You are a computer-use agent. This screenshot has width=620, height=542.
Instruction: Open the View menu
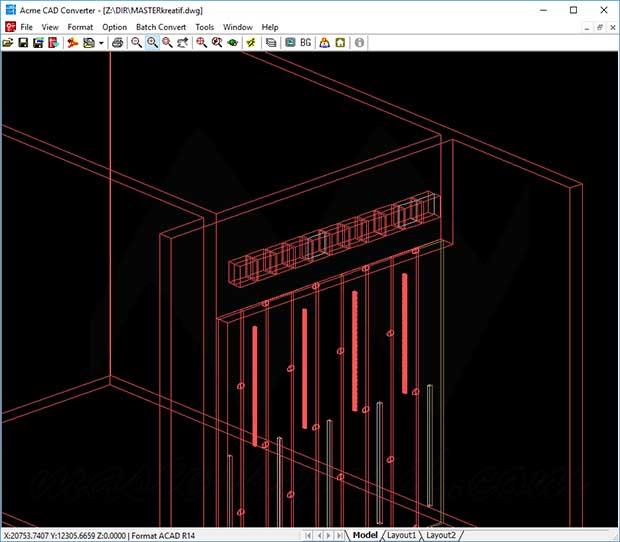[x=50, y=27]
